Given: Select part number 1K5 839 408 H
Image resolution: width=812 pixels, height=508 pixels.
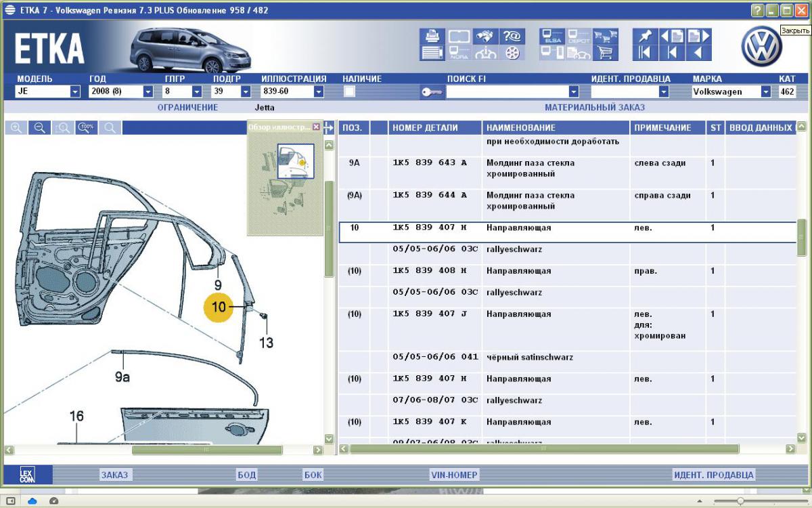Looking at the screenshot, I should [430, 271].
